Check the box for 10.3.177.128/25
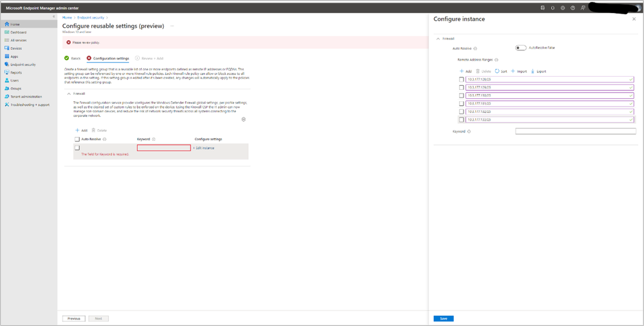Image resolution: width=644 pixels, height=326 pixels. click(462, 79)
